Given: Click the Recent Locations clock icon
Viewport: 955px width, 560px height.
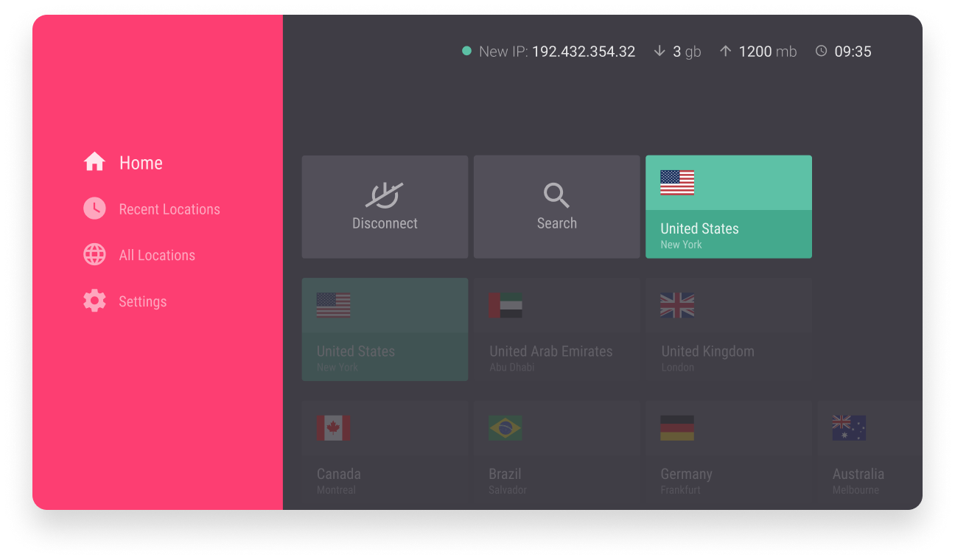Looking at the screenshot, I should 94,209.
